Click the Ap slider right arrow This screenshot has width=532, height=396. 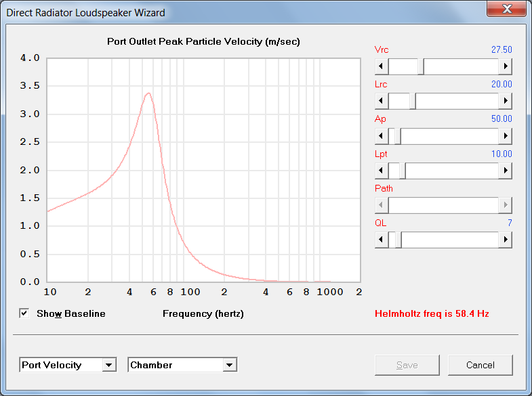click(505, 136)
